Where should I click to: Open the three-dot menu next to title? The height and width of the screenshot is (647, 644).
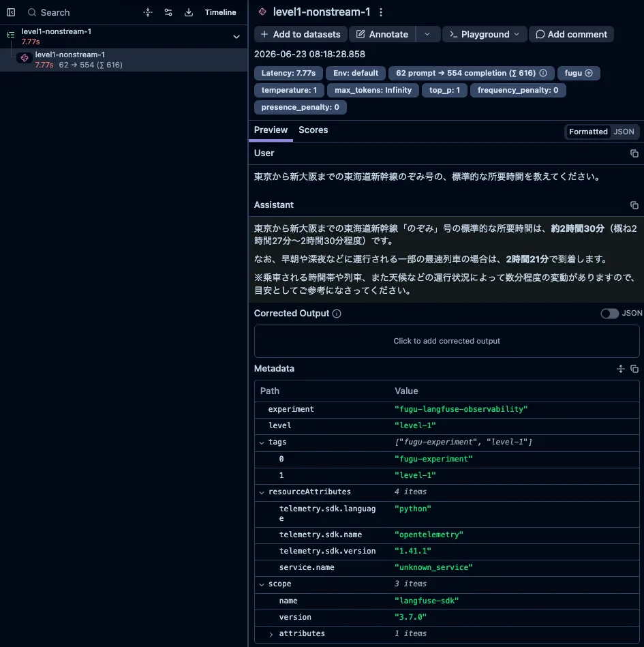coord(381,12)
